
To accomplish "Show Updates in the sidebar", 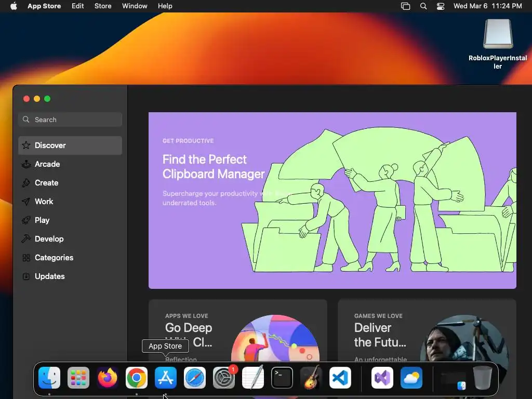I will point(70,276).
